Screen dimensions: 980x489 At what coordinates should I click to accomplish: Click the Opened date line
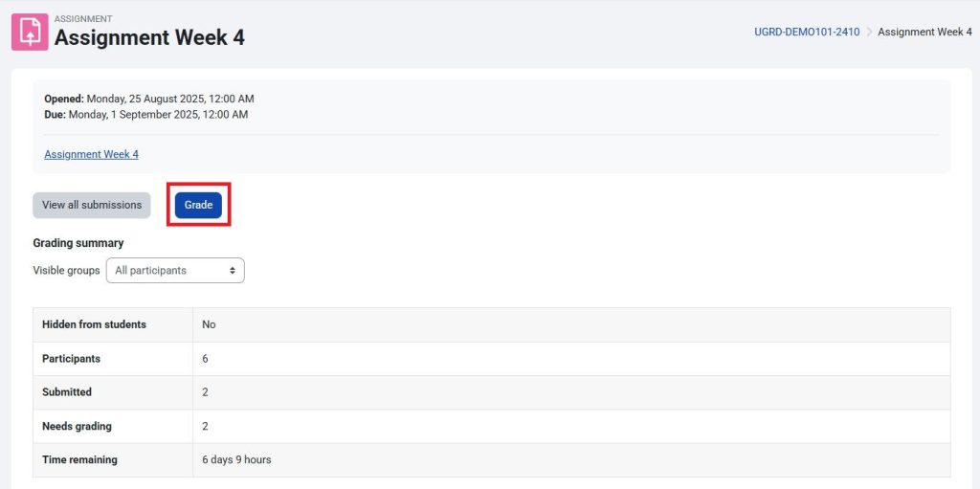click(149, 99)
